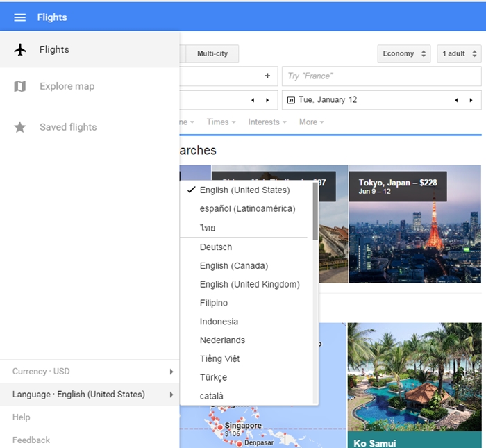Select Nederlands language
Viewport: 486px width, 448px height.
246,340
